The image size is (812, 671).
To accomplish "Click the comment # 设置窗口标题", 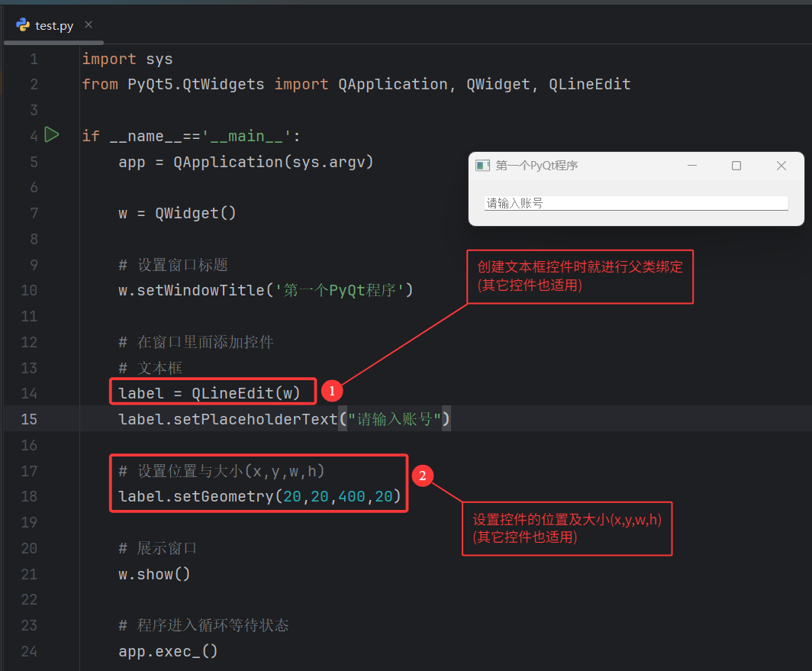I will pyautogui.click(x=173, y=265).
